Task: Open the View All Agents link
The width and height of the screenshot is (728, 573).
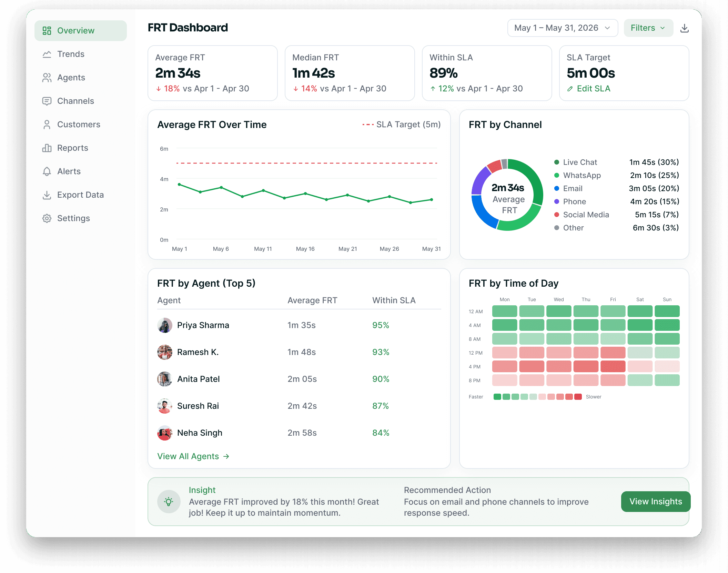Action: (193, 456)
